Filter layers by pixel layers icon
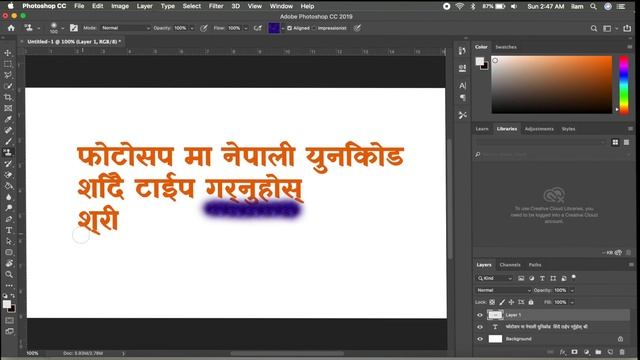 (521, 278)
